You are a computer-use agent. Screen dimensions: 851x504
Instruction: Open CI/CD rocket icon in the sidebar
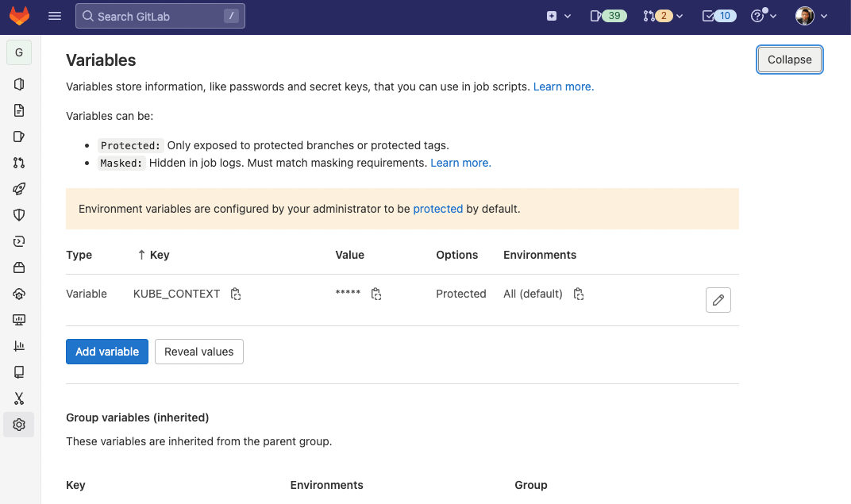click(19, 189)
